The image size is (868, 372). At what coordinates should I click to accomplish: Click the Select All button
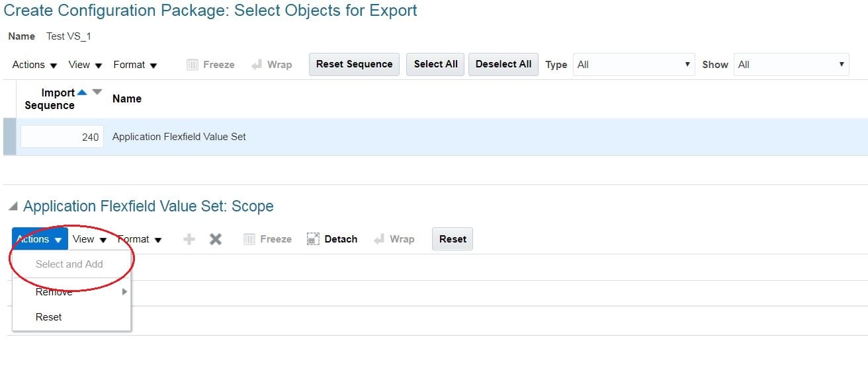tap(435, 64)
